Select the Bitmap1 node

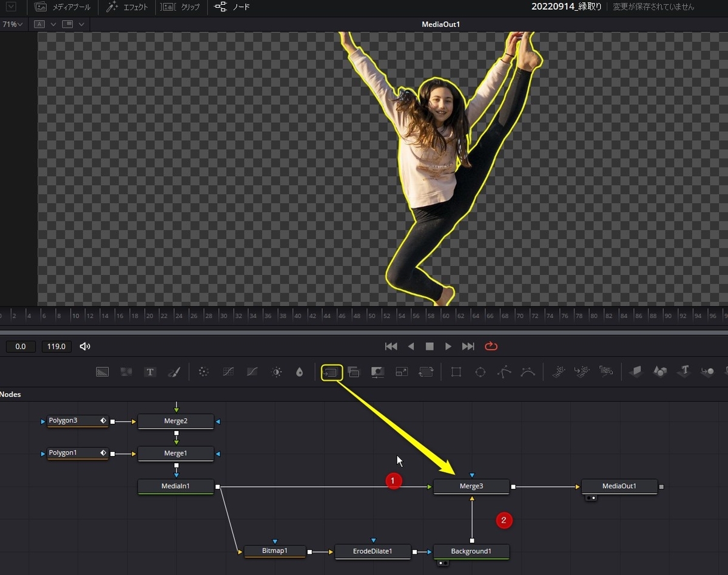click(x=275, y=551)
